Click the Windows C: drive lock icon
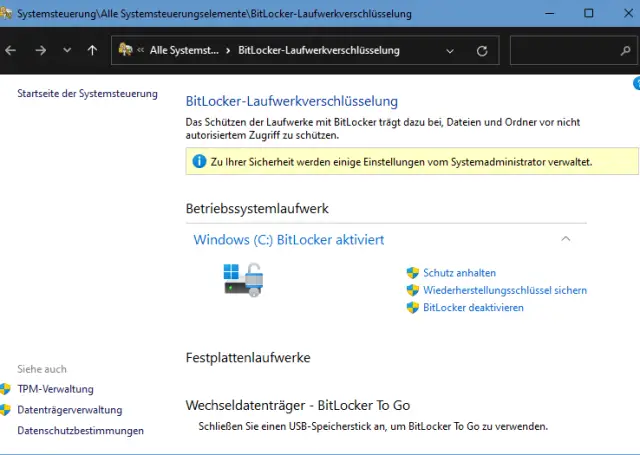 click(243, 280)
